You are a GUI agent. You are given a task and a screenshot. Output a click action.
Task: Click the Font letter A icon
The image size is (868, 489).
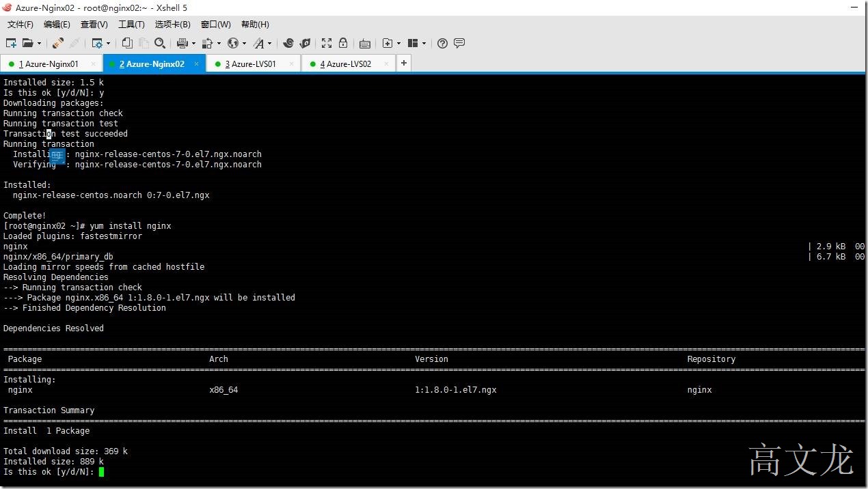point(258,43)
